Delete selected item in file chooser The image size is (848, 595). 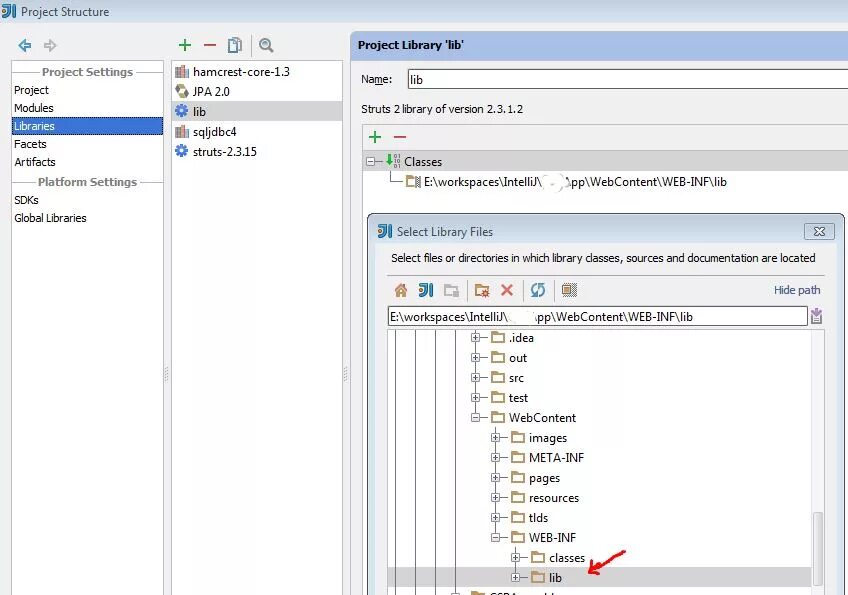click(507, 290)
